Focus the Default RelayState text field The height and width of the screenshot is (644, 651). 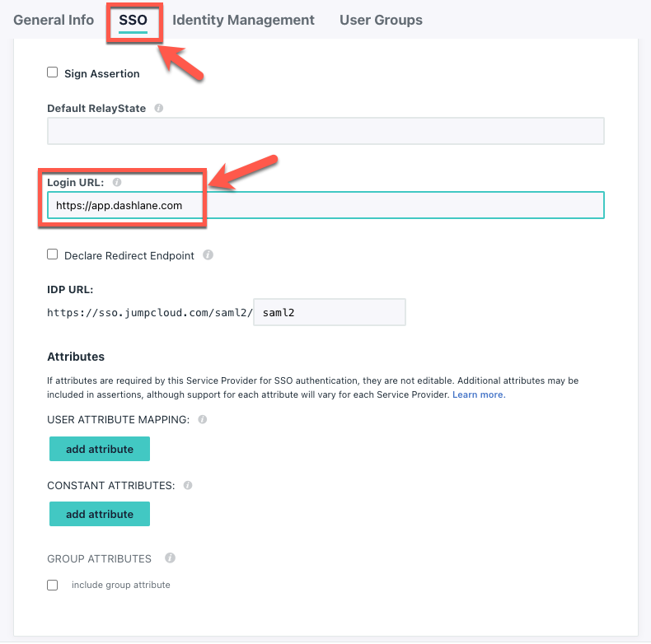(326, 131)
